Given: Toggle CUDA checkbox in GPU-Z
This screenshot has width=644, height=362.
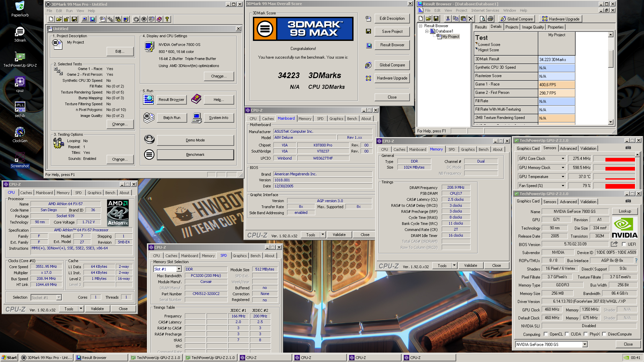Looking at the screenshot, I should (567, 334).
